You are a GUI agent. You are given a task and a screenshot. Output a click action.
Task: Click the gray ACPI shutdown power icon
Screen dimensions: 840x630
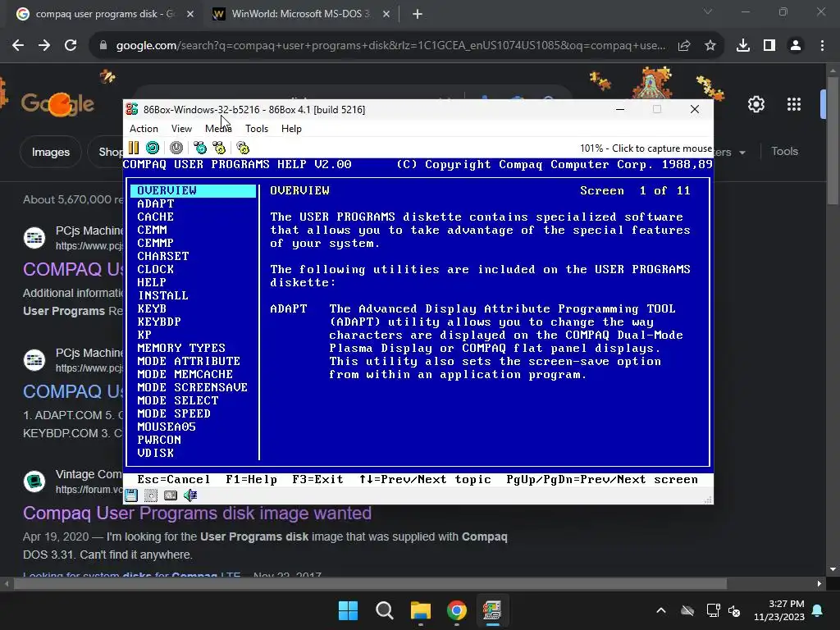click(176, 148)
